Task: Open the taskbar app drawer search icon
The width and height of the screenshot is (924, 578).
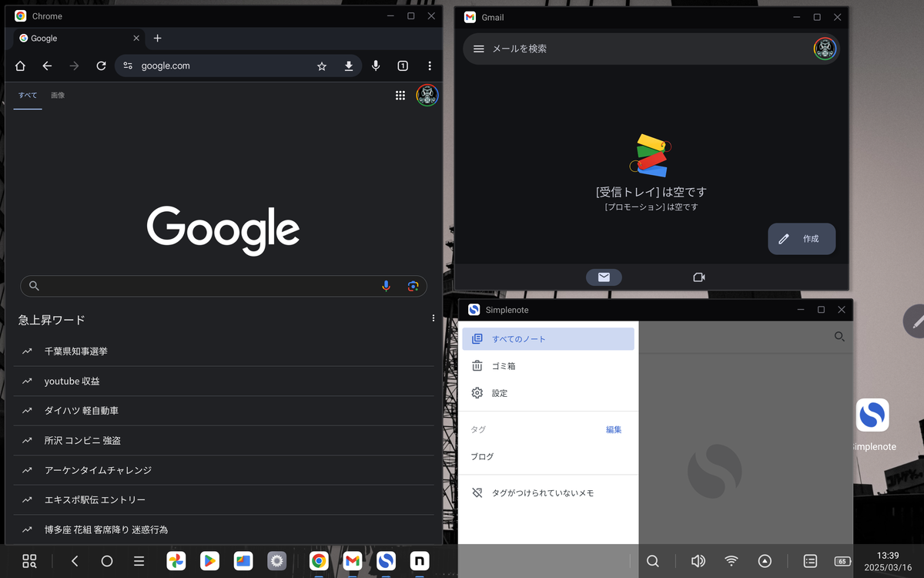Action: click(x=29, y=561)
